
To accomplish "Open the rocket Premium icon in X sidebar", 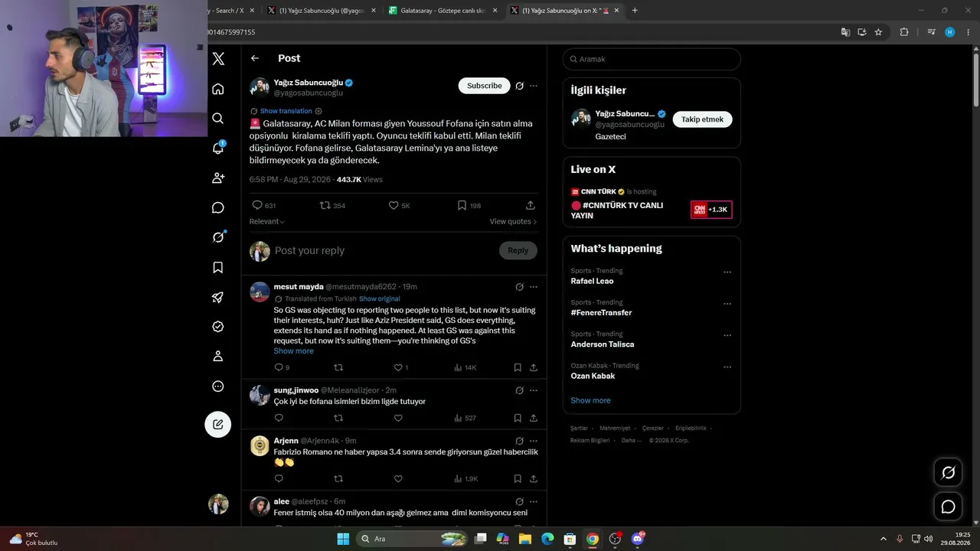I will tap(218, 297).
